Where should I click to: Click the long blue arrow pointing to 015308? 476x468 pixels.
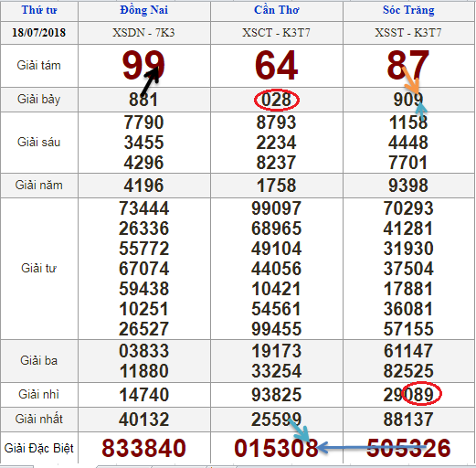371,448
